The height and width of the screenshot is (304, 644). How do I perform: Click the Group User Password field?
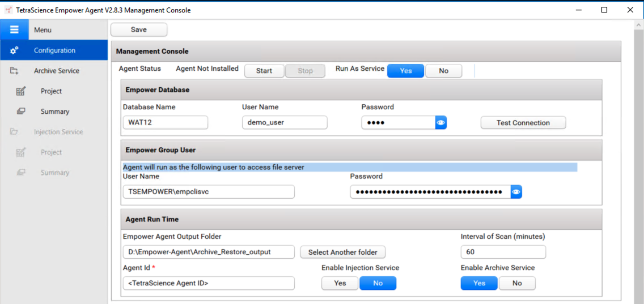pos(430,191)
